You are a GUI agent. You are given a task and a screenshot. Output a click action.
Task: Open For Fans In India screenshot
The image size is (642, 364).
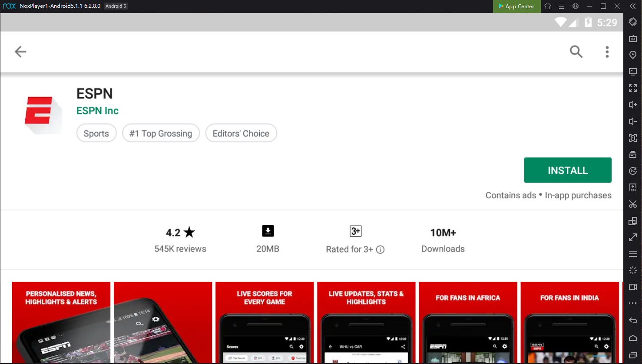(569, 323)
